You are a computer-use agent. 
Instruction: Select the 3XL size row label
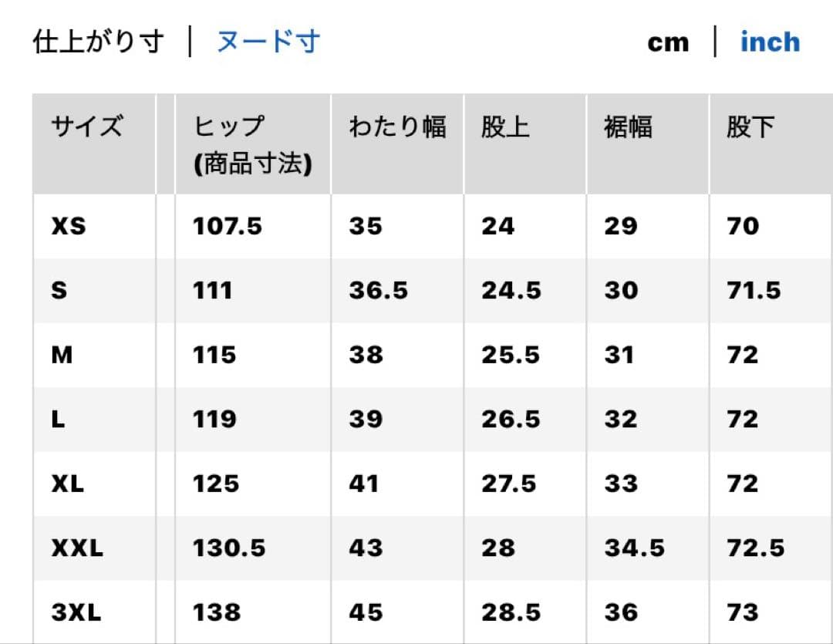point(76,612)
